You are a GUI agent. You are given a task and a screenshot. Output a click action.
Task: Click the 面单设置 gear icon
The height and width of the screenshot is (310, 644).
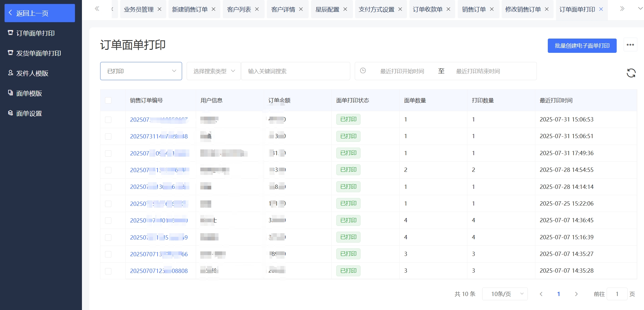pos(10,113)
